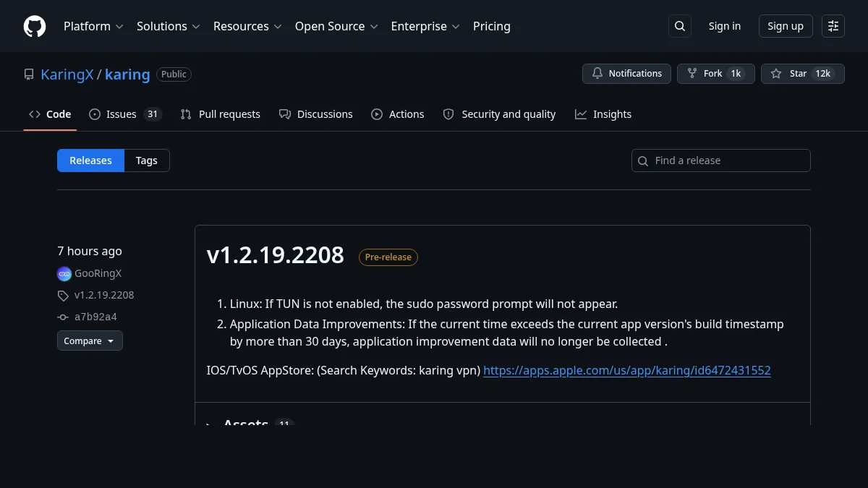Click the bell icon in Notifications
Image resolution: width=868 pixels, height=488 pixels.
click(597, 74)
